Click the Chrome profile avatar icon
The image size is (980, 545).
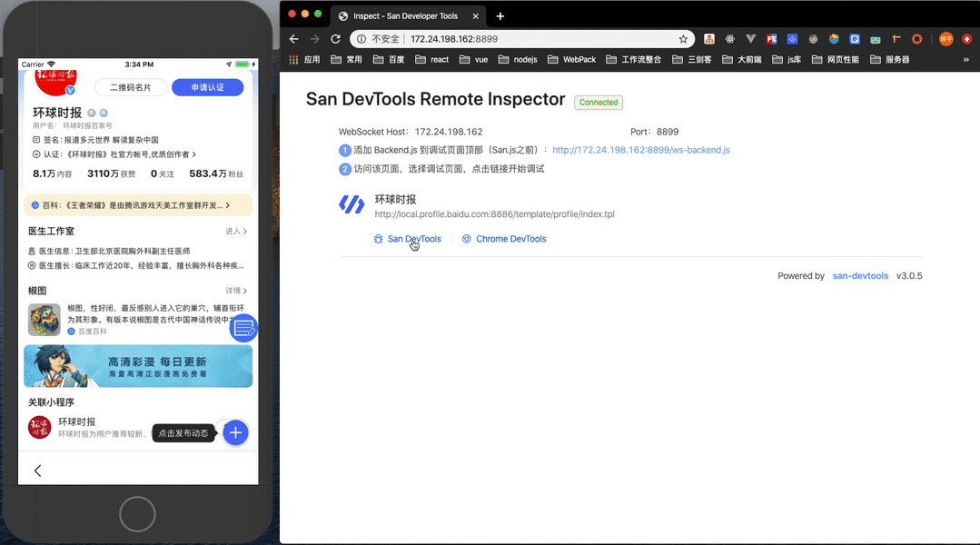click(945, 39)
